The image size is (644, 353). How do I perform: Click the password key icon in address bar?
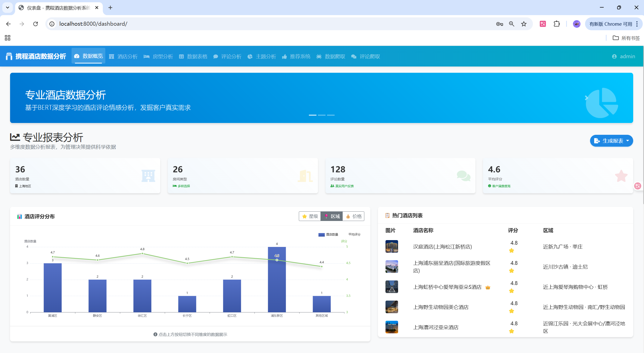[499, 24]
